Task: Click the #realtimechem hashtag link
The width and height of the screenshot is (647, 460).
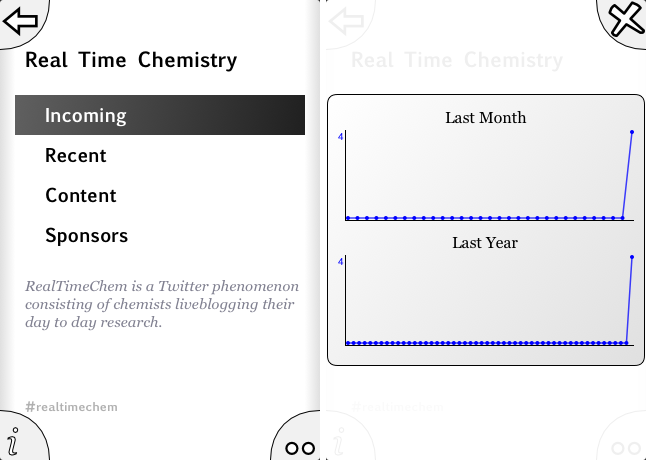Action: click(x=72, y=406)
